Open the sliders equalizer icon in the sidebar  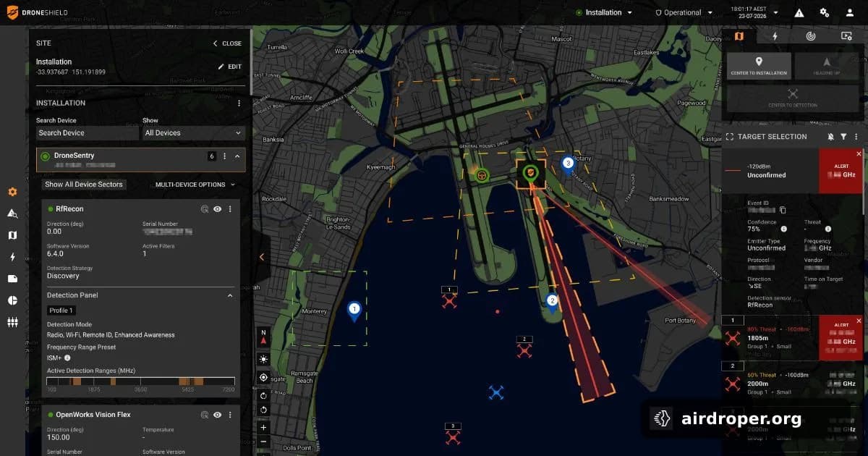click(12, 322)
